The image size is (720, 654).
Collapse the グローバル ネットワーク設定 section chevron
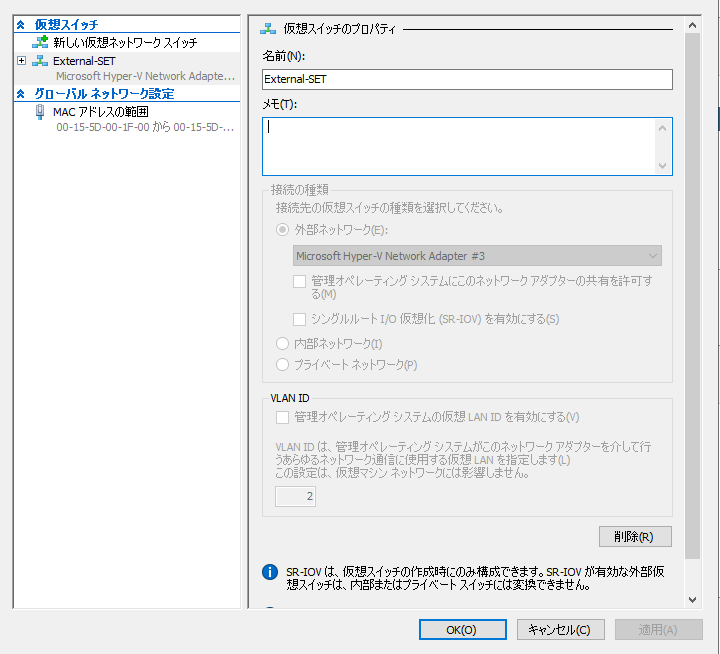(x=20, y=94)
